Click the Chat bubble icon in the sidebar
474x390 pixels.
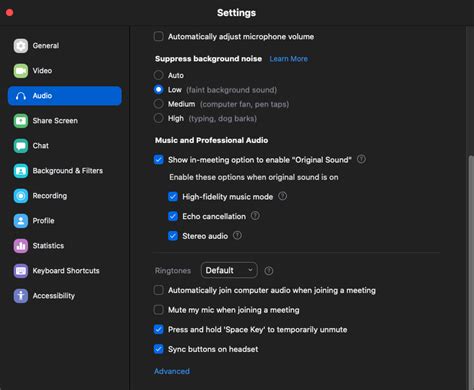[x=21, y=146]
